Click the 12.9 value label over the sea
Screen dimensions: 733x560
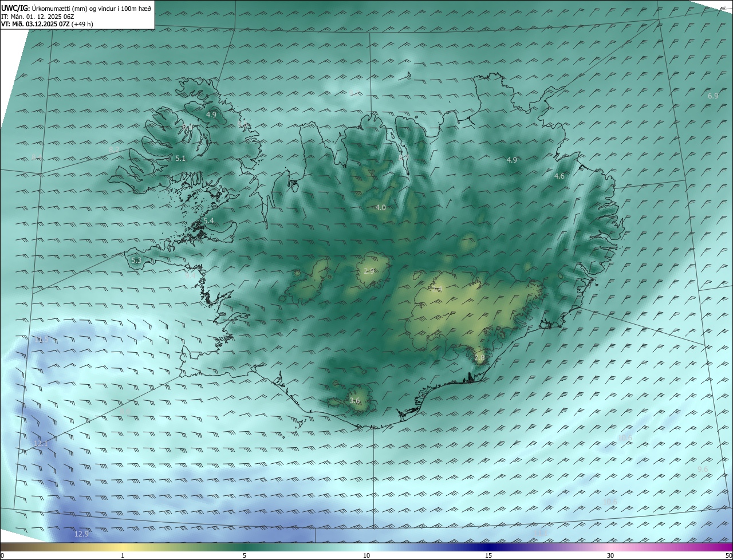tap(82, 534)
